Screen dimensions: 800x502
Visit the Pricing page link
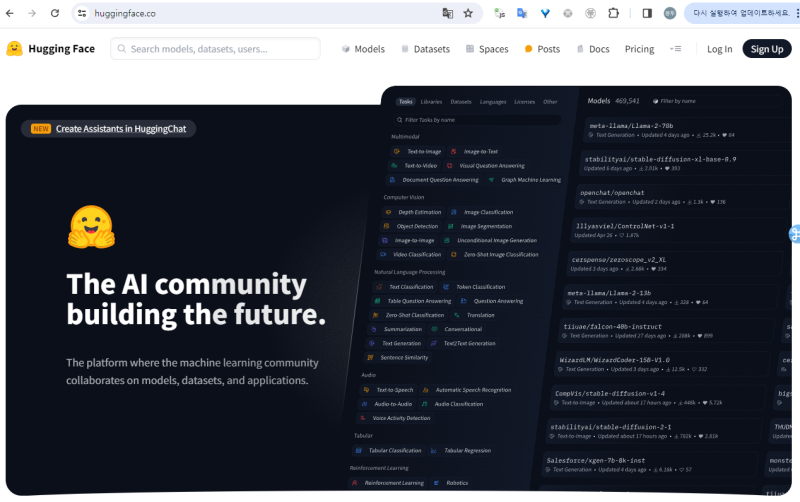coord(639,49)
